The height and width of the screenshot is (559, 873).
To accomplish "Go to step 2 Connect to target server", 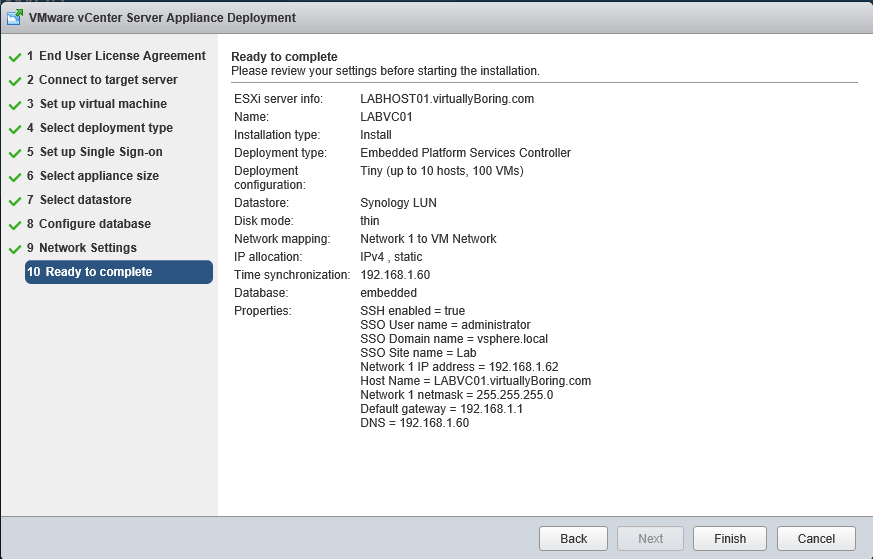I will pyautogui.click(x=102, y=80).
